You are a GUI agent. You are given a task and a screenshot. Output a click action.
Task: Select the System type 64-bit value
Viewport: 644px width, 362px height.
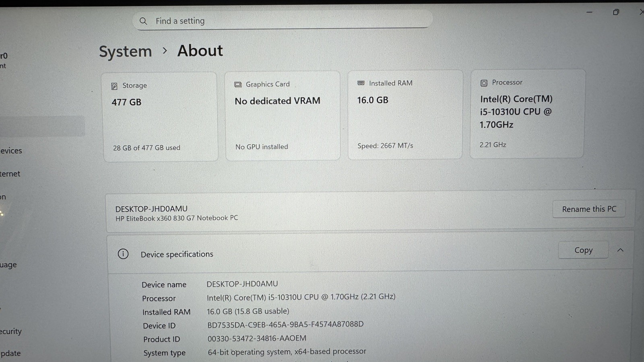(x=287, y=352)
